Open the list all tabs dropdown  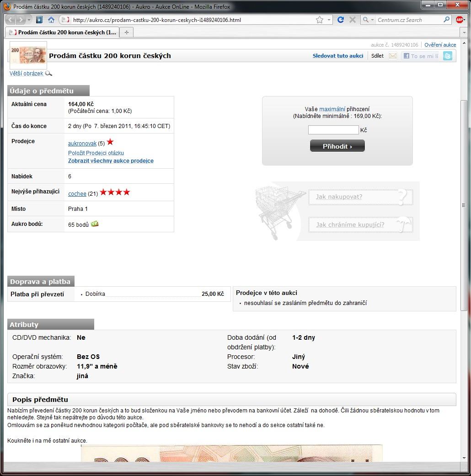pos(464,32)
